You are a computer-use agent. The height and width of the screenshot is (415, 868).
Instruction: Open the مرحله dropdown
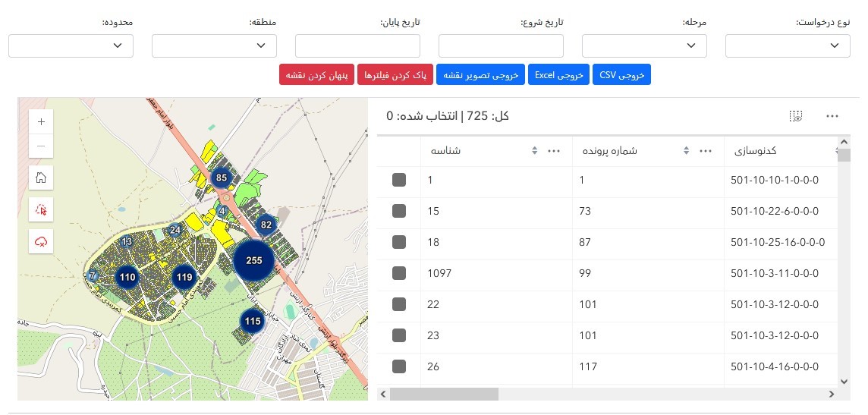coord(644,46)
